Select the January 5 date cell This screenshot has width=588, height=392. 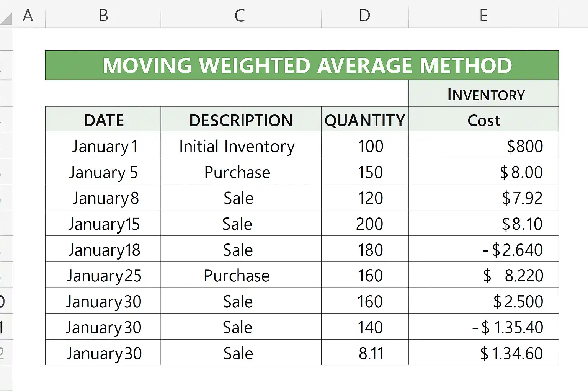click(103, 172)
